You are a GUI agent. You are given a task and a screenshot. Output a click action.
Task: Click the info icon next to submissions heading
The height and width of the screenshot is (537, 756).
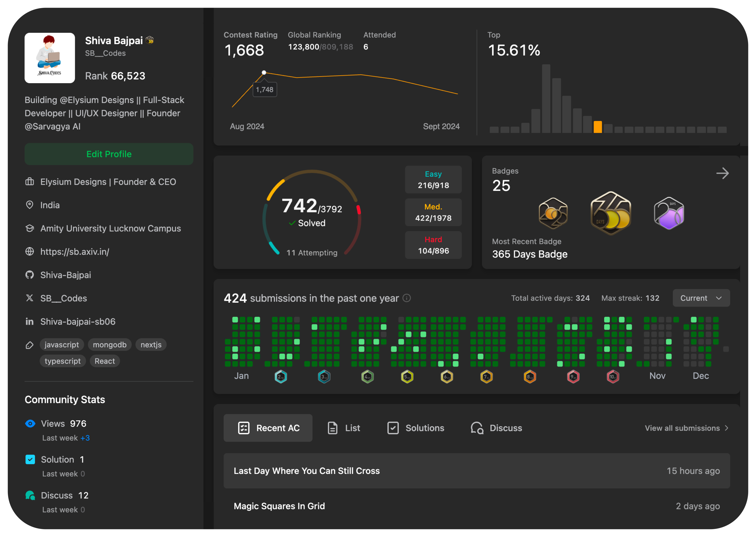point(407,298)
